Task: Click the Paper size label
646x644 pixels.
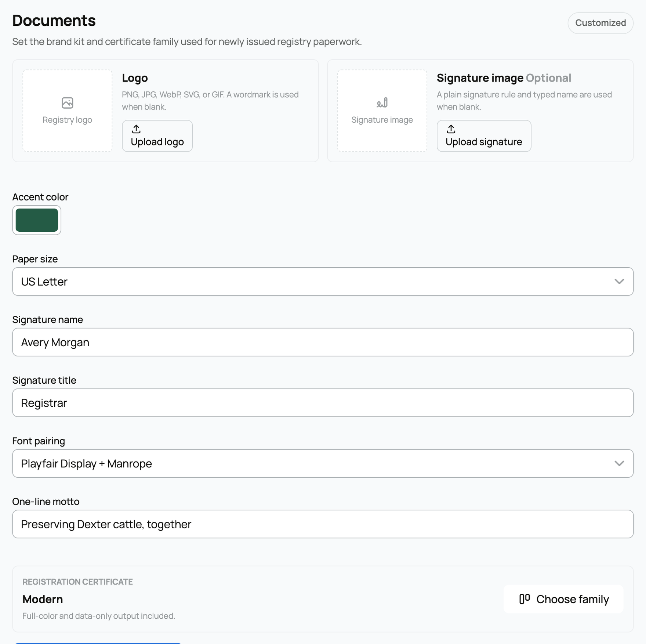Action: (x=35, y=259)
